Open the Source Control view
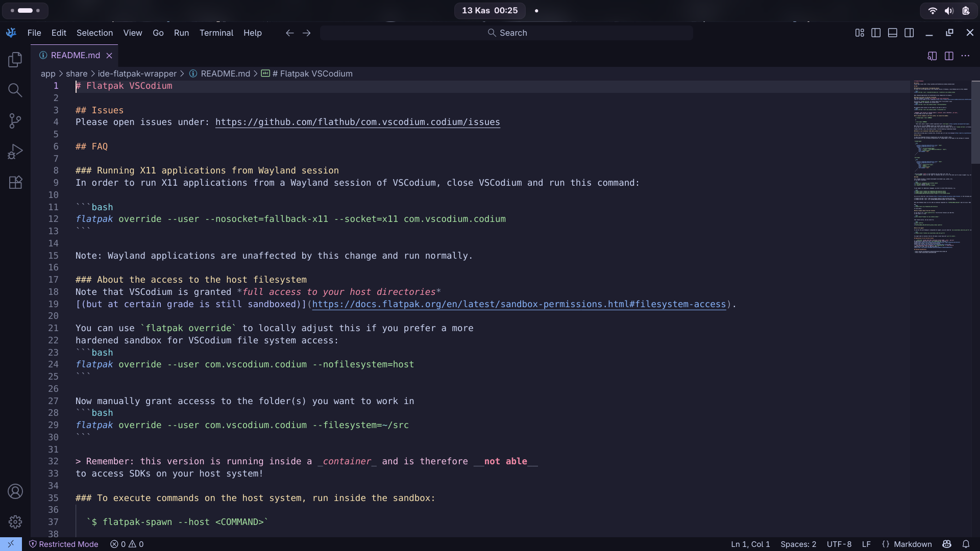 tap(15, 121)
